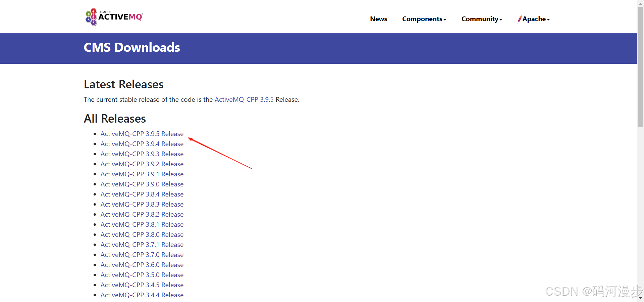Image resolution: width=644 pixels, height=302 pixels.
Task: Open ActiveMQ-CPP 3.8.2 Release link
Action: click(x=142, y=214)
